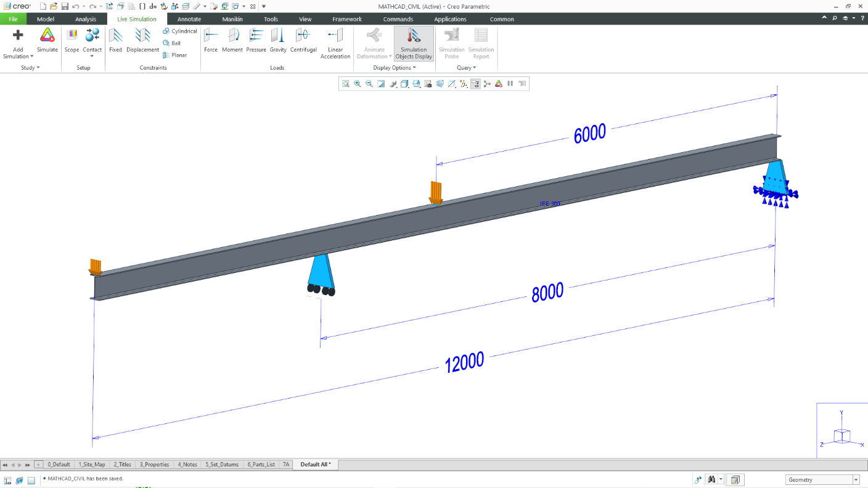Open the Refit zoom tool
The width and height of the screenshot is (868, 488).
point(380,83)
